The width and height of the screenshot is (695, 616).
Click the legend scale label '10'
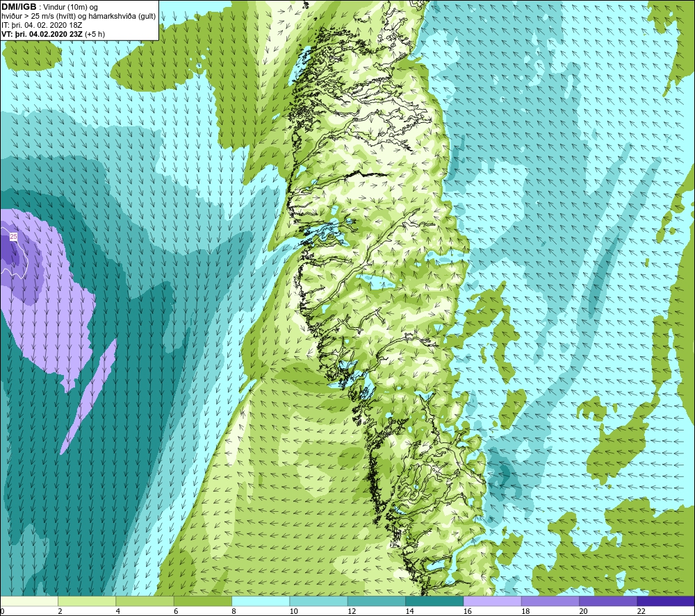294,611
